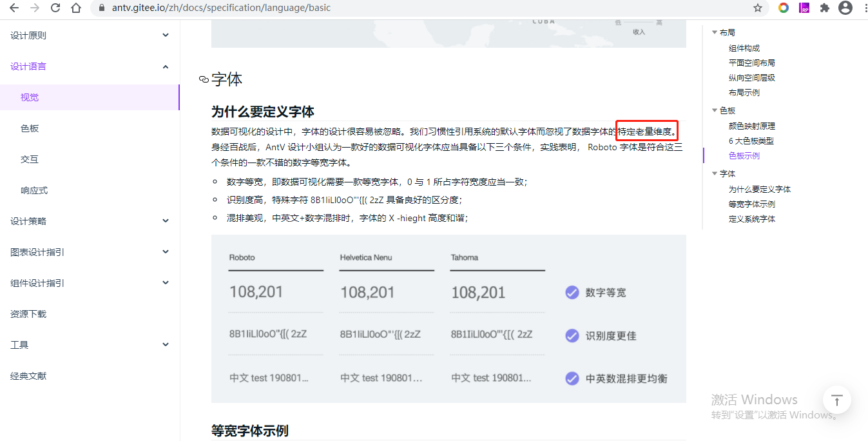Jump to 布局示例 in outline
868x441 pixels.
tap(744, 92)
